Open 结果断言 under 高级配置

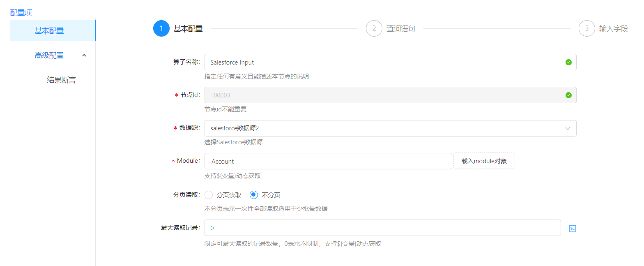(61, 80)
